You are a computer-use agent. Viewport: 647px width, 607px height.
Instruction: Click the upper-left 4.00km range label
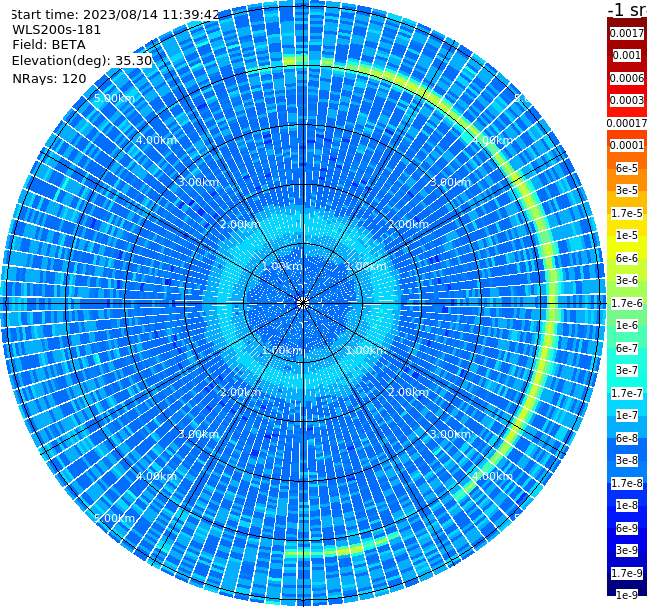coord(156,140)
